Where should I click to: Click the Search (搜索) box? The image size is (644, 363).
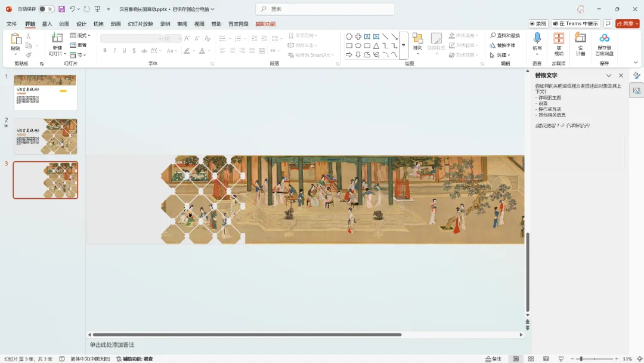325,9
